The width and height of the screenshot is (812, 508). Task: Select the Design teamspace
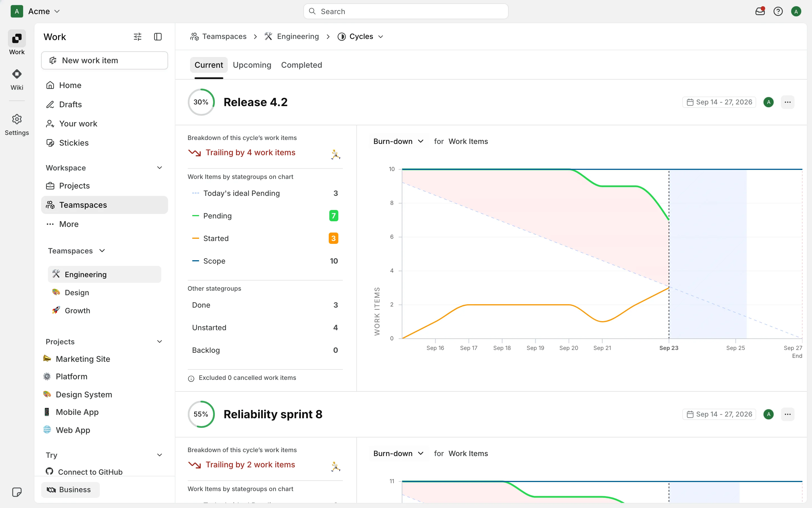point(104,292)
